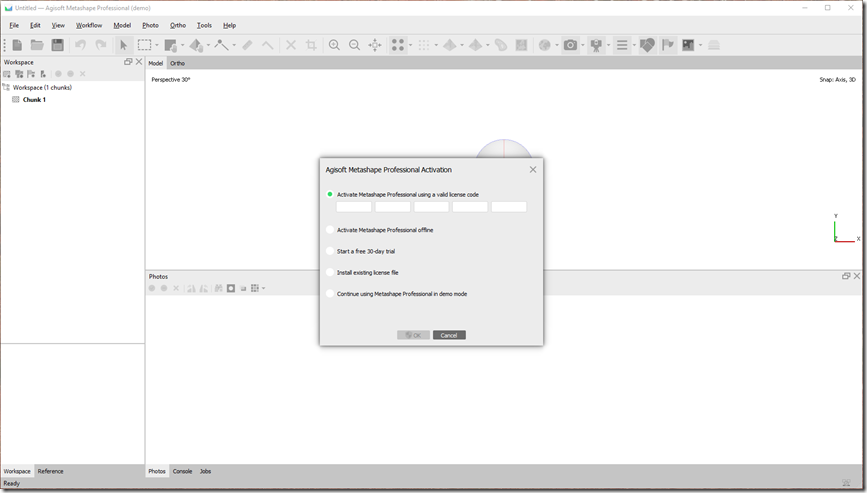Click the third license code input box
867x493 pixels.
(431, 207)
